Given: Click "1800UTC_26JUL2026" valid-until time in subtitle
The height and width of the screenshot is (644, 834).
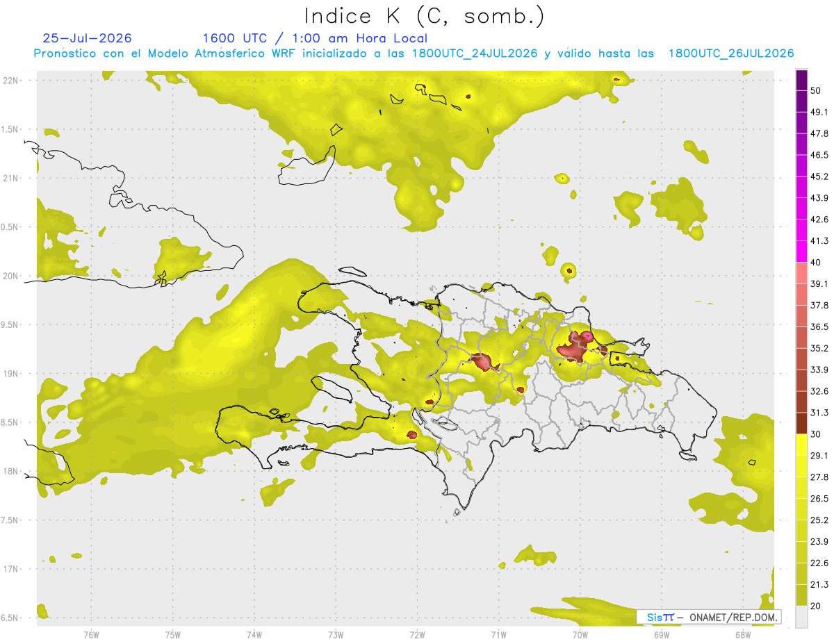Looking at the screenshot, I should coord(731,53).
